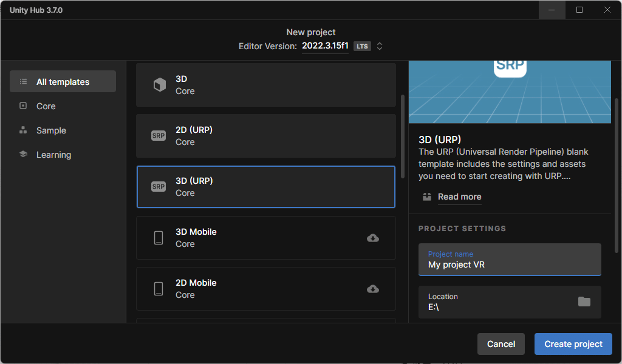Open the Sample templates category
Viewport: 622px width, 364px height.
pos(51,130)
